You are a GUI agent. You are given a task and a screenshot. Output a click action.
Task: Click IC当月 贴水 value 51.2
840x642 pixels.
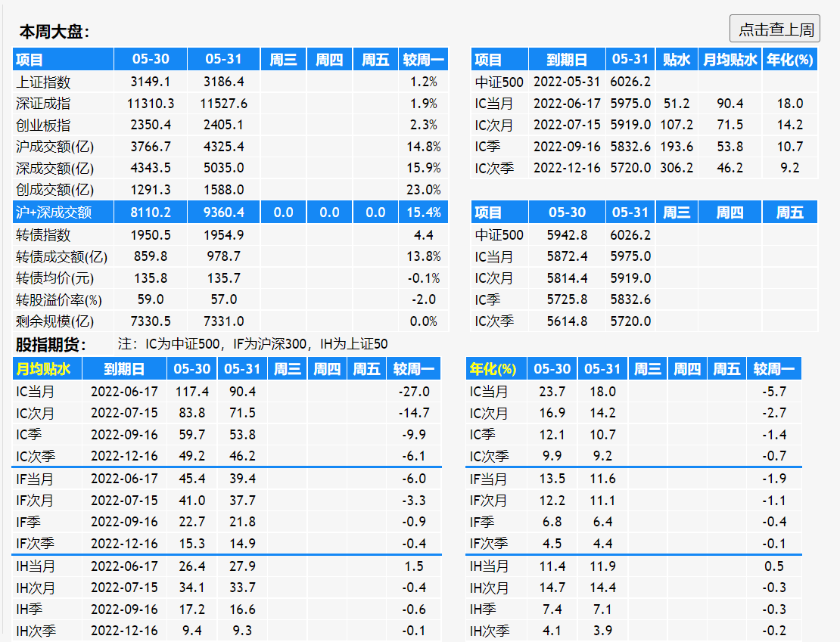coord(676,104)
